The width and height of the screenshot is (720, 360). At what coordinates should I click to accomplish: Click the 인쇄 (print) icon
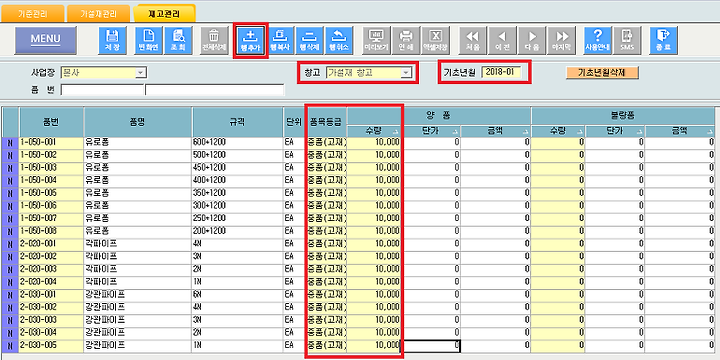405,40
